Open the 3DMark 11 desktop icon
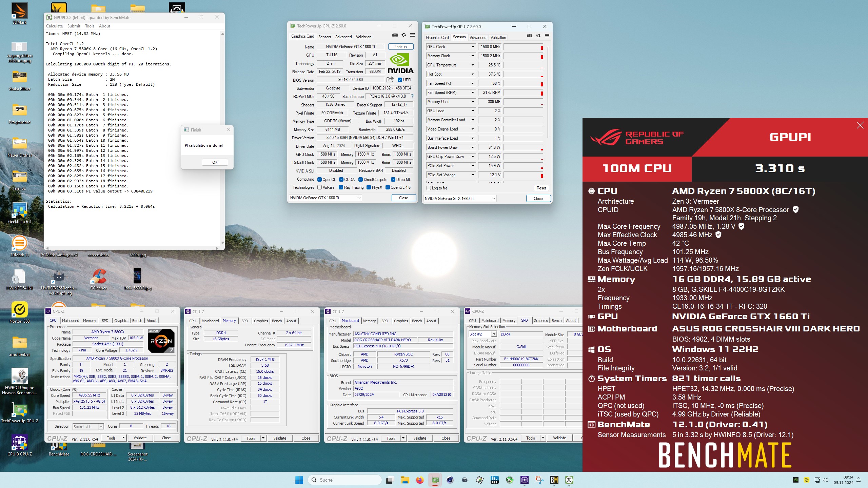Image resolution: width=868 pixels, height=488 pixels. (x=19, y=246)
